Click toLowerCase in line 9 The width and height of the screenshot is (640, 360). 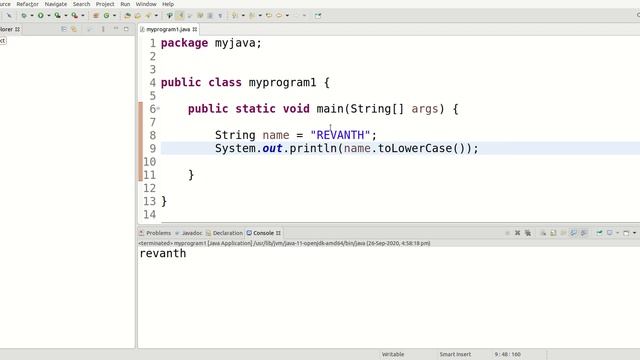pyautogui.click(x=415, y=148)
